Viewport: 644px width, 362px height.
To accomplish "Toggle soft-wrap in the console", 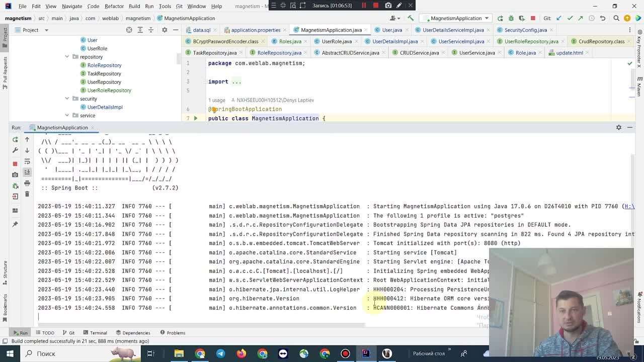I will (27, 161).
